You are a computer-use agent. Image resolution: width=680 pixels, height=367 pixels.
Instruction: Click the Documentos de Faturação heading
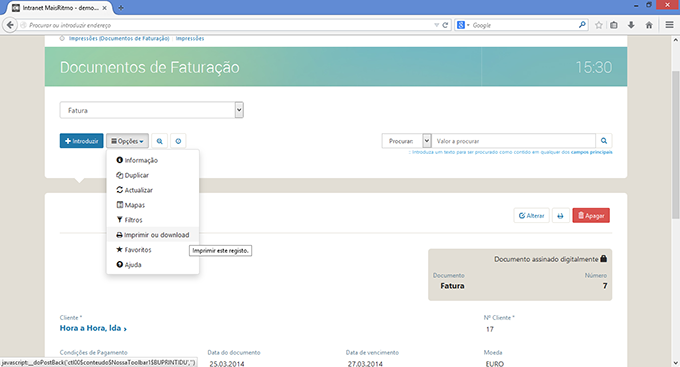coord(150,67)
